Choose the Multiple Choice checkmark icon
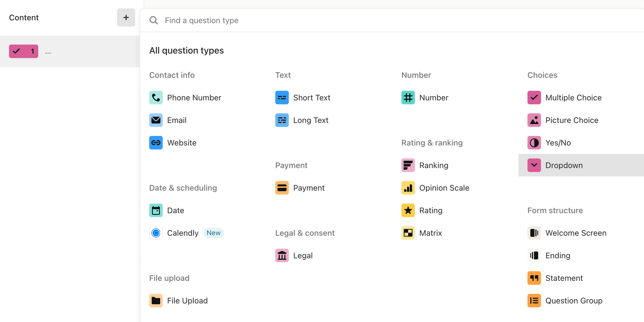This screenshot has height=322, width=644. click(x=534, y=97)
